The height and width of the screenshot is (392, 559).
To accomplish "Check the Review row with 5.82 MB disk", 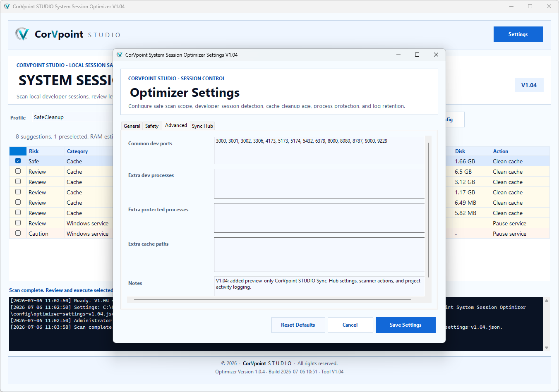I will 18,213.
